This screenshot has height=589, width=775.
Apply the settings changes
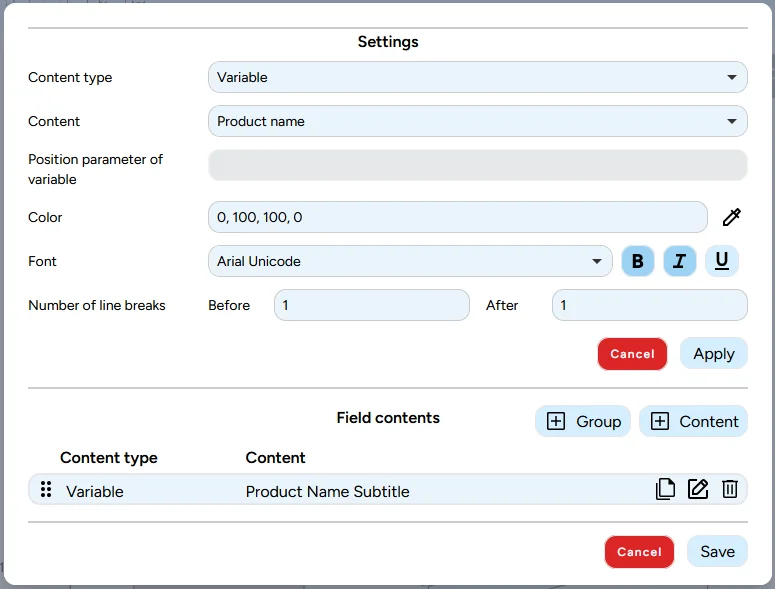714,354
